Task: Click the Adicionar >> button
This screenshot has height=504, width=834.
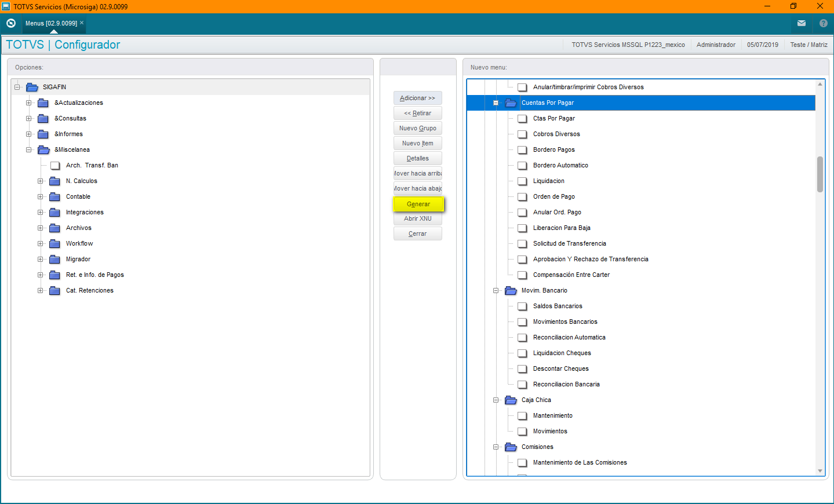Action: pyautogui.click(x=418, y=98)
